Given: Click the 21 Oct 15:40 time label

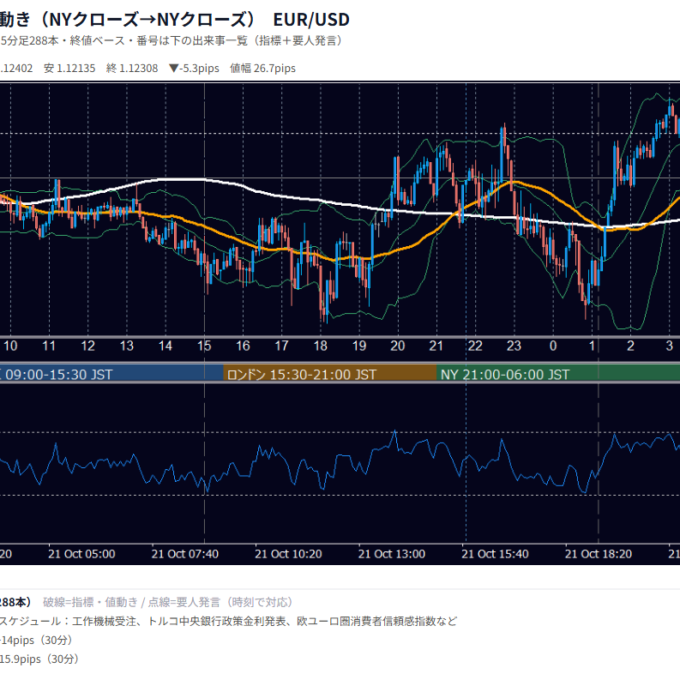Looking at the screenshot, I should pyautogui.click(x=495, y=554).
